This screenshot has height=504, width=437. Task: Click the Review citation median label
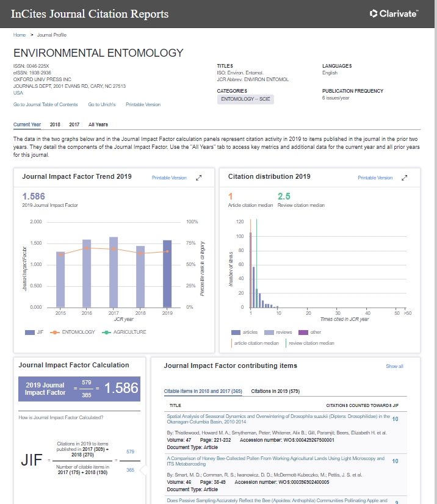(301, 205)
